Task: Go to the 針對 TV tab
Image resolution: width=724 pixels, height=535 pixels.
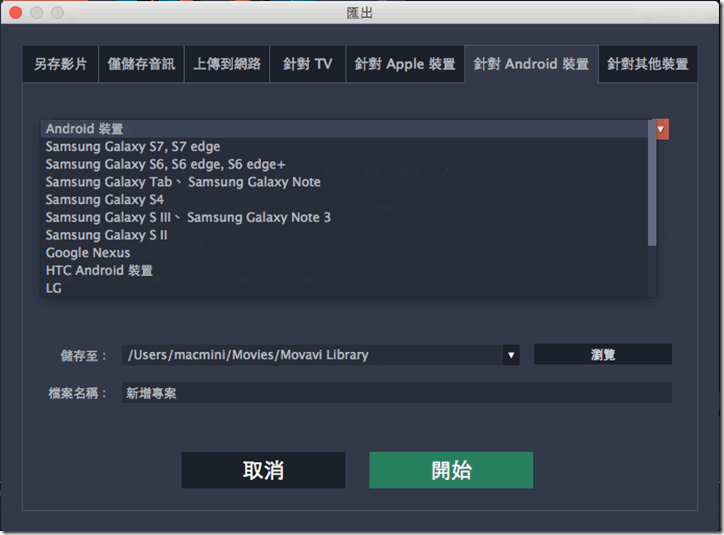Action: tap(308, 64)
